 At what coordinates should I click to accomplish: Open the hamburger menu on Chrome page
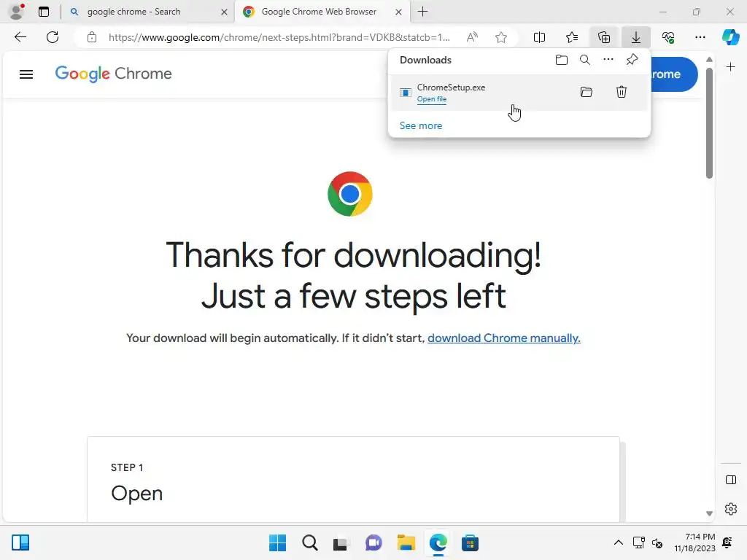pos(26,74)
